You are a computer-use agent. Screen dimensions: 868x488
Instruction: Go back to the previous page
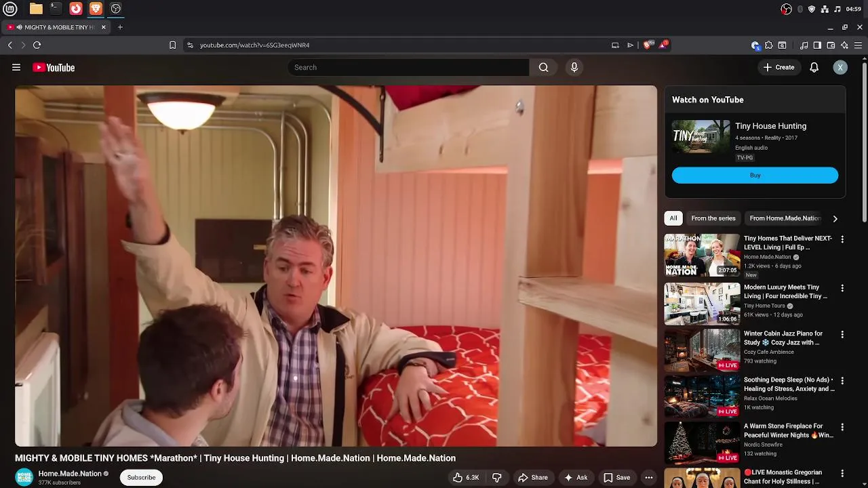click(9, 45)
